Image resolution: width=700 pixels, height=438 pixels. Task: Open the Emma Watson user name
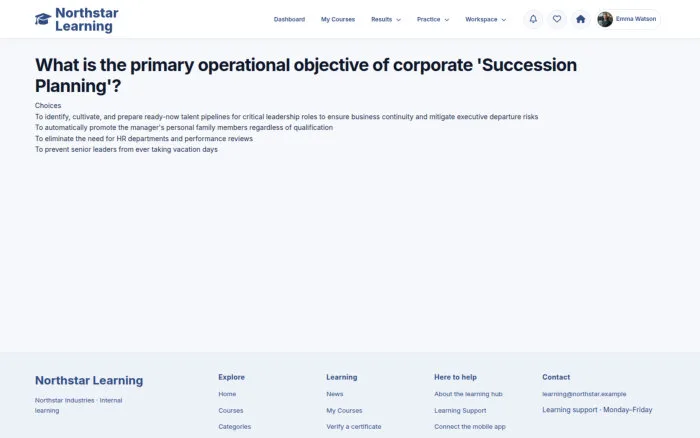(x=636, y=19)
